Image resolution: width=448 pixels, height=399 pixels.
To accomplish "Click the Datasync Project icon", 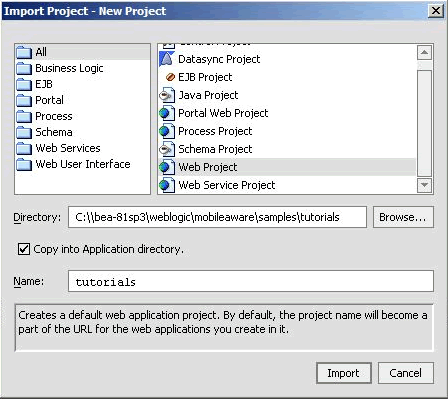I will [x=167, y=59].
